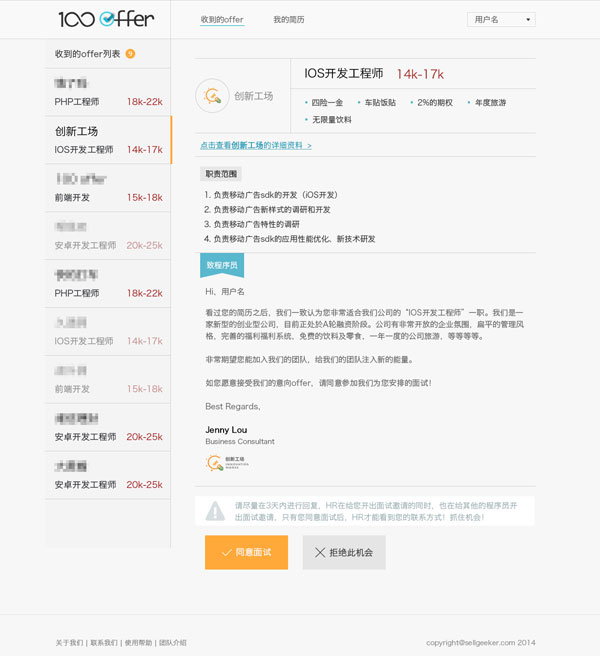Image resolution: width=600 pixels, height=656 pixels.
Task: Click the 同意面试 button
Action: click(246, 552)
